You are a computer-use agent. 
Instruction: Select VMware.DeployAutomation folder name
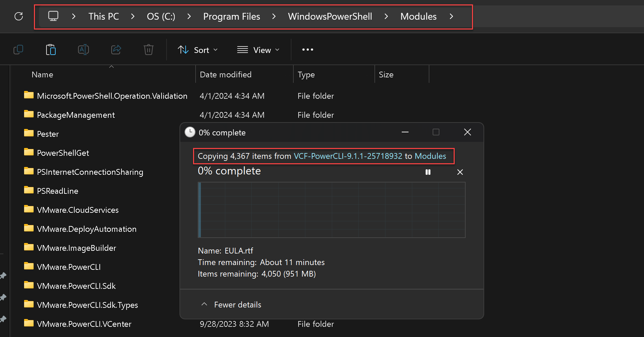click(87, 229)
